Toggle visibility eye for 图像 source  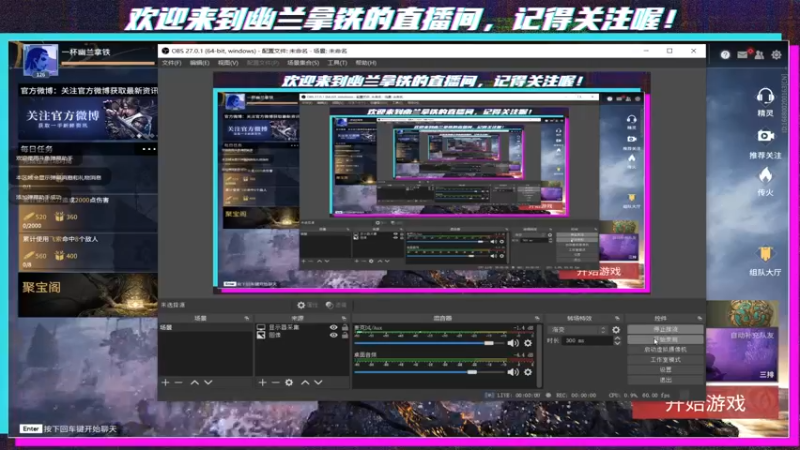(x=334, y=335)
